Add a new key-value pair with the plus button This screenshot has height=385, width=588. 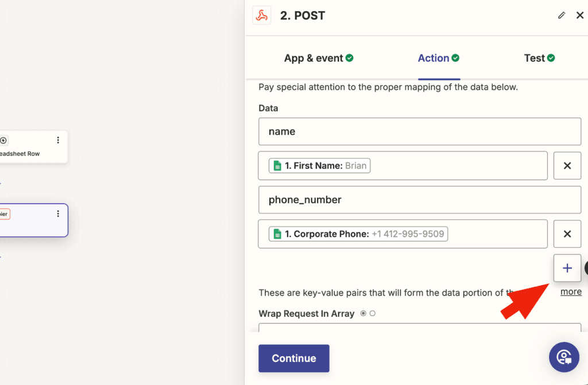click(567, 268)
